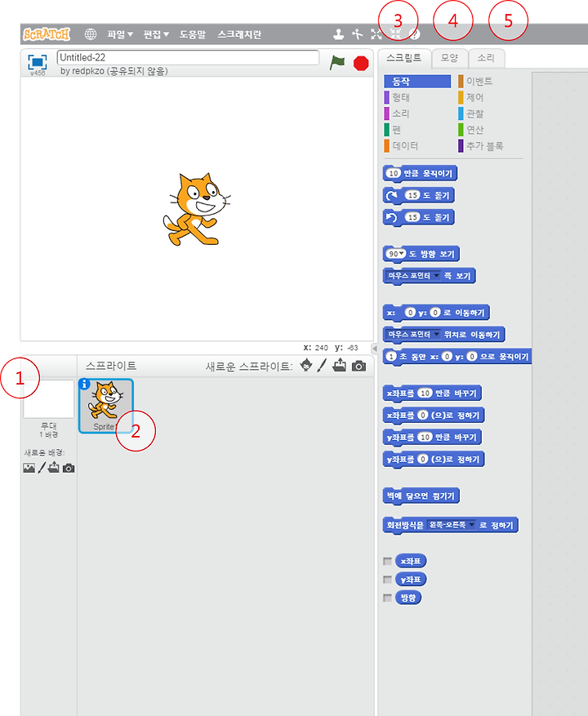Screen dimensions: 588x716
Task: Stop the project with the red stop sign
Action: [x=361, y=63]
